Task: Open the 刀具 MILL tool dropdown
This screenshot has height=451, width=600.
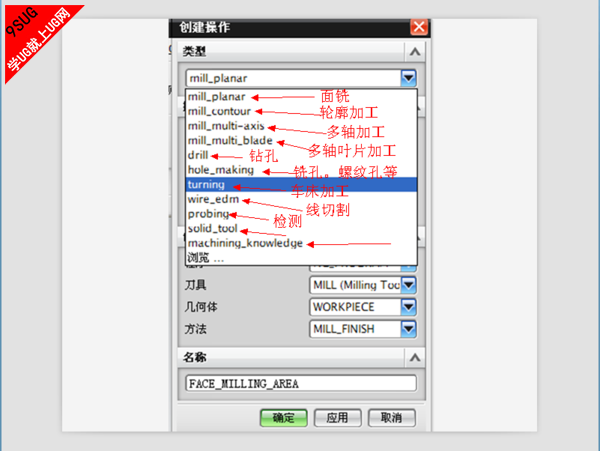Action: [x=408, y=285]
